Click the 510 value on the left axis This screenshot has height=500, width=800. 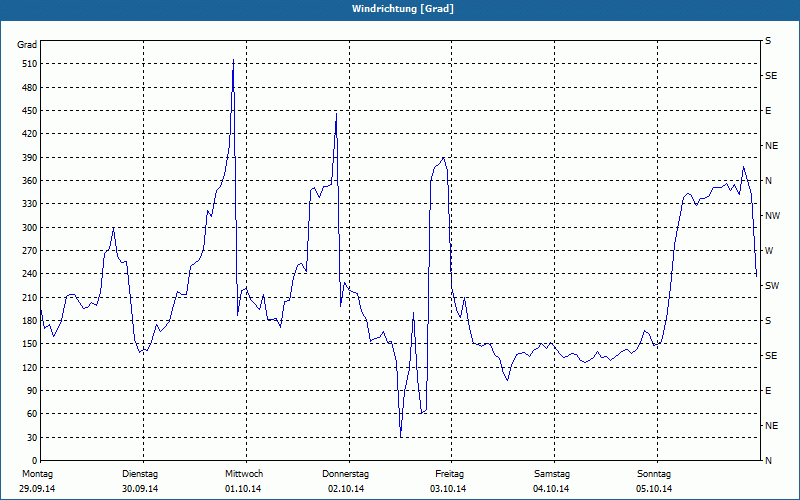point(30,64)
